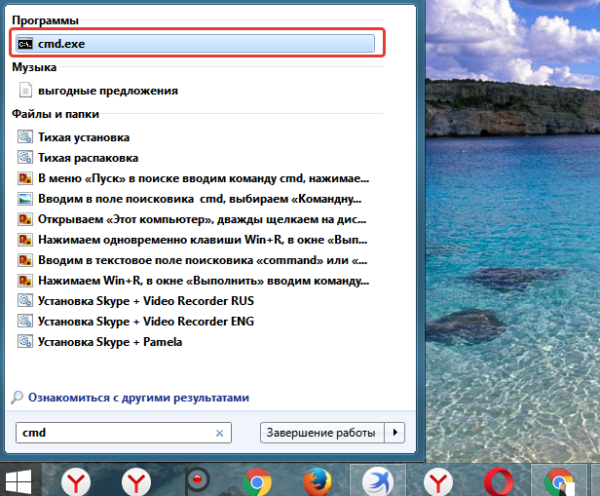This screenshot has width=600, height=496.
Task: Launch Opera from the taskbar
Action: pyautogui.click(x=498, y=482)
